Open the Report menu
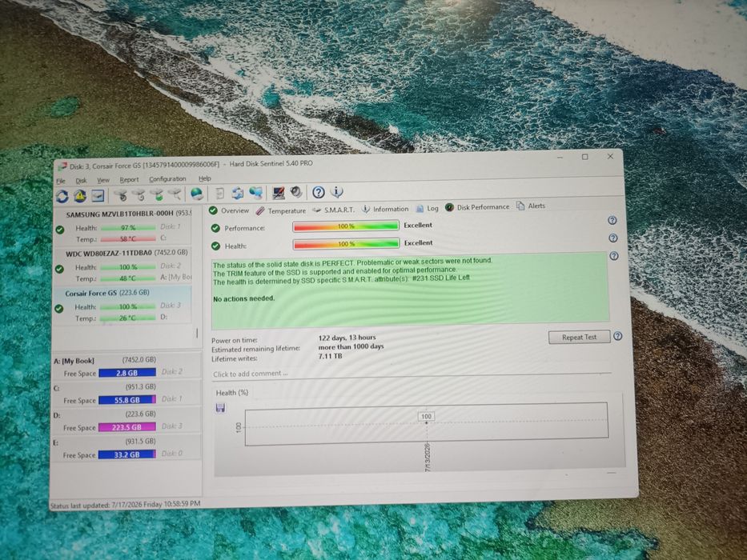The height and width of the screenshot is (560, 747). coord(129,179)
